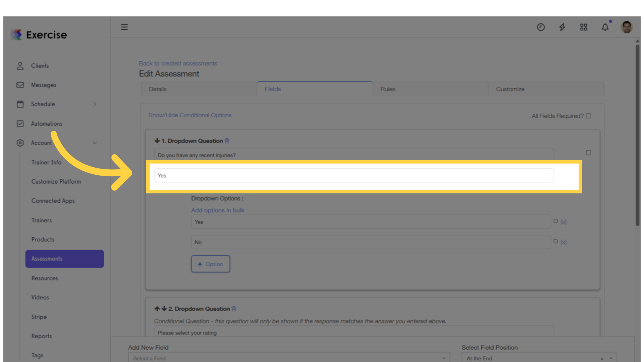Remove the No dropdown option (x)
644x362 pixels.
tap(563, 242)
